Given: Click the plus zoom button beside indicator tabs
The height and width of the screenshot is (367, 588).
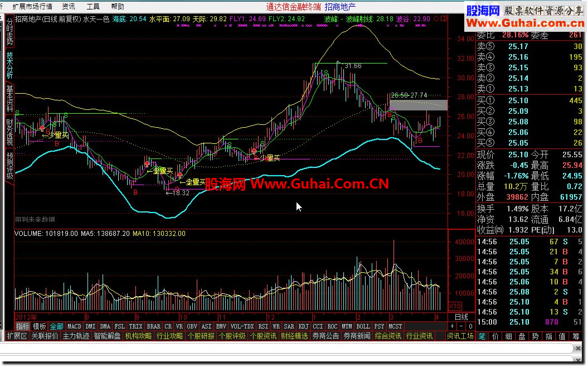Looking at the screenshot, I should click(452, 326).
